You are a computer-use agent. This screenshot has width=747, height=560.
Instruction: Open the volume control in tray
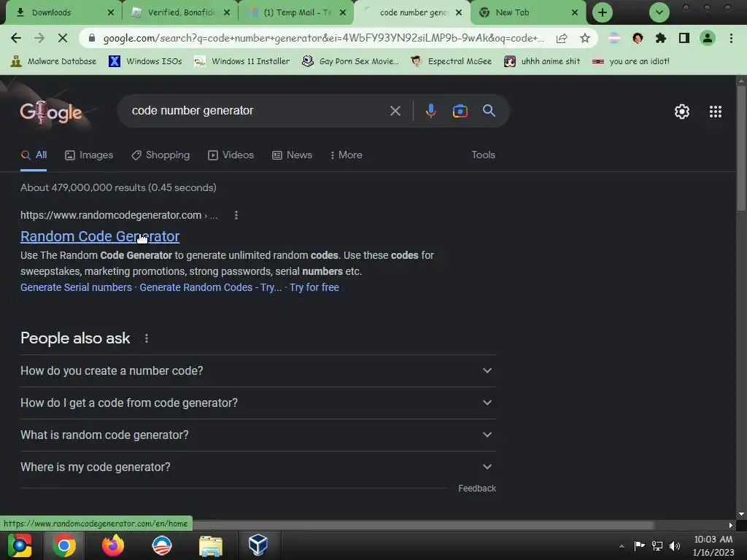675,545
